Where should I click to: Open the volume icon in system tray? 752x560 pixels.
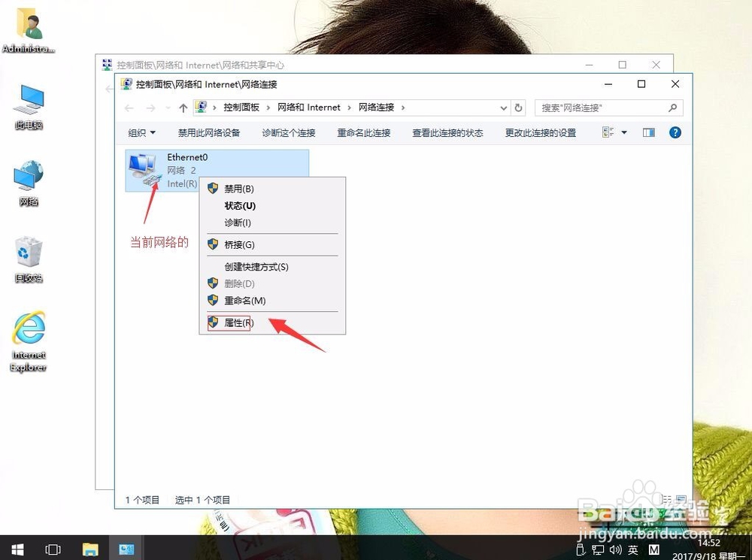(615, 550)
